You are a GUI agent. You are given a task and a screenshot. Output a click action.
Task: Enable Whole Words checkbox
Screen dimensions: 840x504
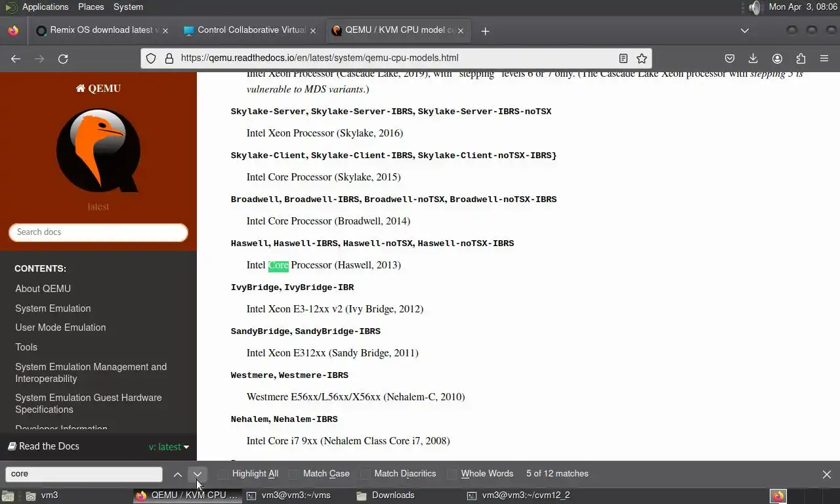click(x=451, y=474)
